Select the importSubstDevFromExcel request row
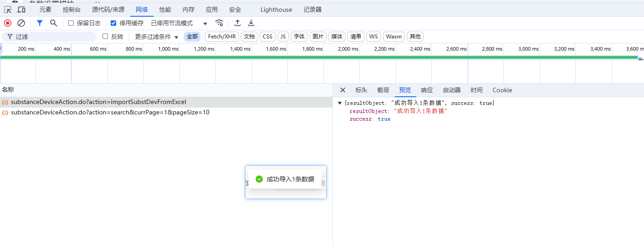 (x=98, y=102)
